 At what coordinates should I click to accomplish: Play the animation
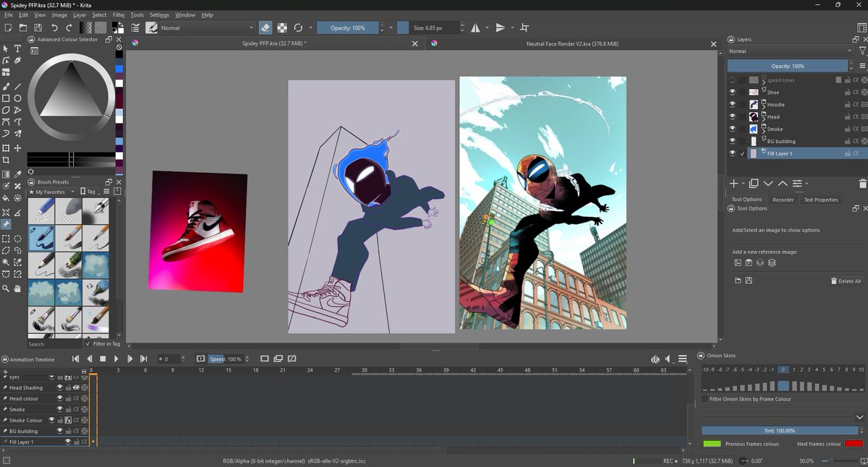tap(116, 359)
